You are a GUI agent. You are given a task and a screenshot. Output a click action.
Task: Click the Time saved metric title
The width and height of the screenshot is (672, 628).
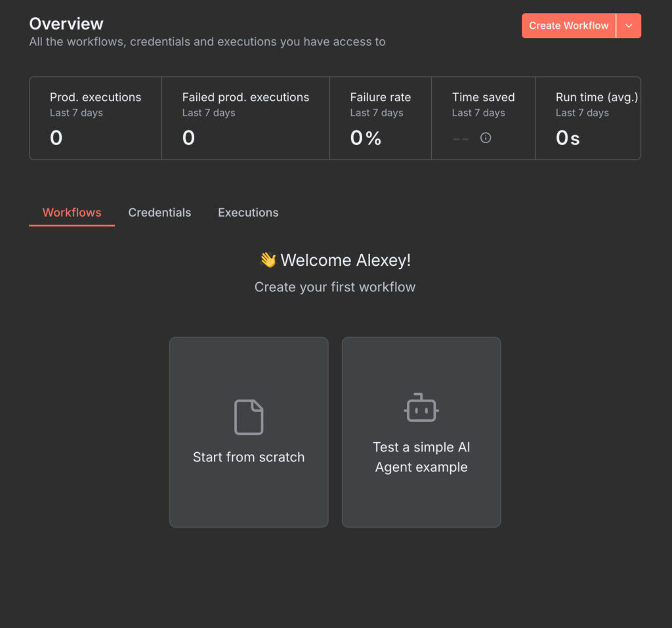click(483, 97)
